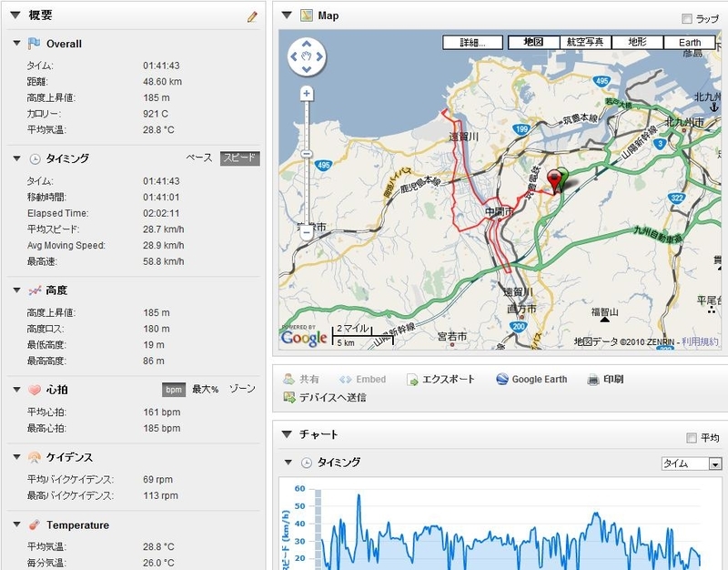This screenshot has height=570, width=728.
Task: Click the 平均心拍 value 161 bpm
Action: 162,412
